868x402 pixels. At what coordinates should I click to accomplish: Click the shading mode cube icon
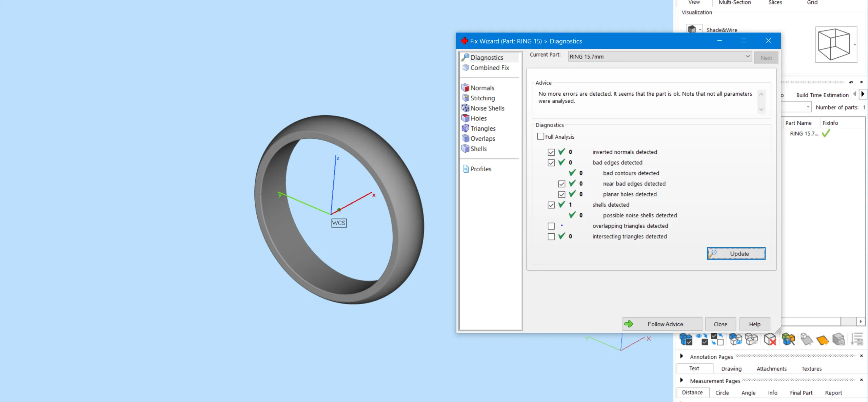click(692, 29)
